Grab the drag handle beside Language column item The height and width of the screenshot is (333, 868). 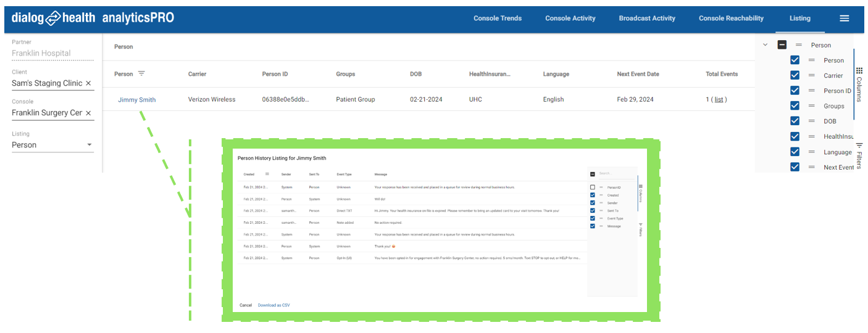(812, 152)
